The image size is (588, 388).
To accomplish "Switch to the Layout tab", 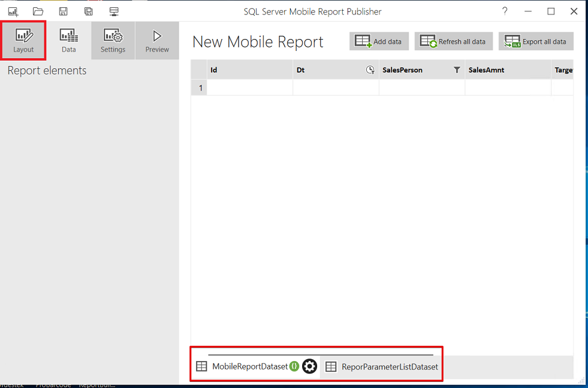I will [x=23, y=41].
